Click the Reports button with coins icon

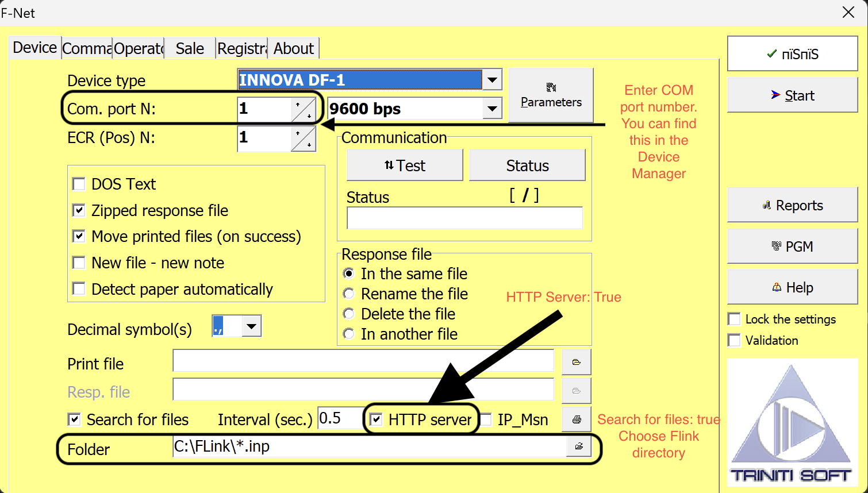point(792,205)
